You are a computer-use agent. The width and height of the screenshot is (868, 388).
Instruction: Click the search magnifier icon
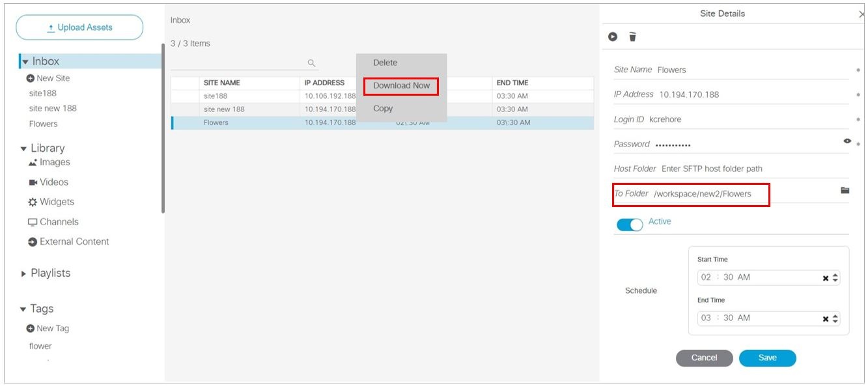point(311,63)
